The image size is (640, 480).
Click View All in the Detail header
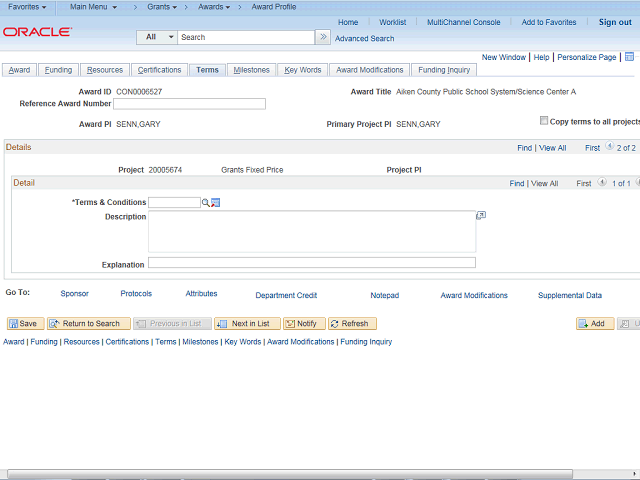click(544, 184)
